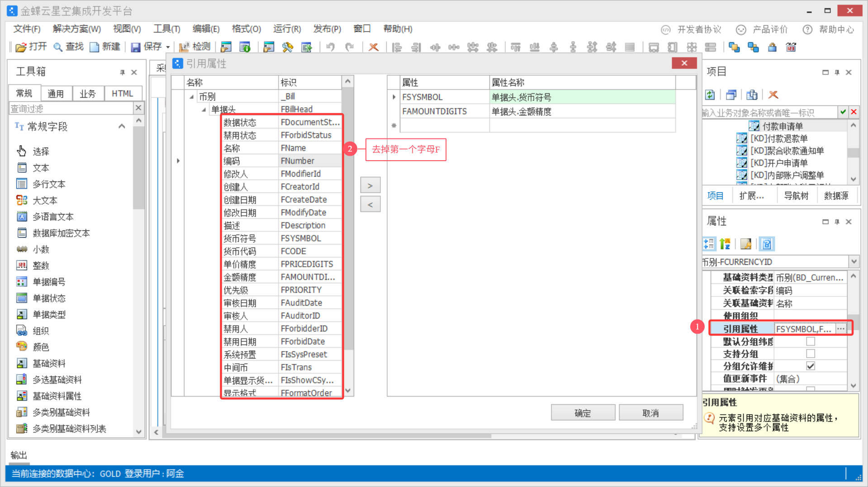Click the undo arrow in toolbar
This screenshot has height=487, width=868.
pos(331,47)
